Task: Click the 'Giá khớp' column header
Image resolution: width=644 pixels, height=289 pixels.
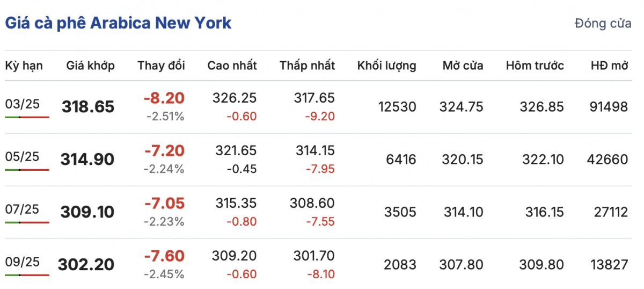Action: 90,66
